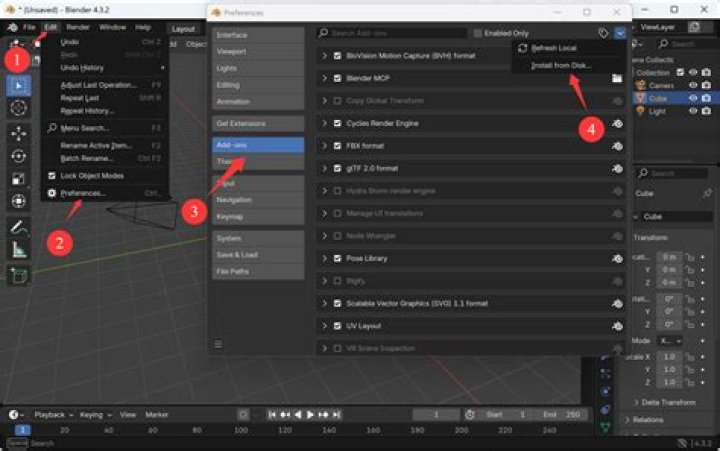Viewport: 720px width, 451px height.
Task: Click the Search Add-ons field
Action: (393, 33)
